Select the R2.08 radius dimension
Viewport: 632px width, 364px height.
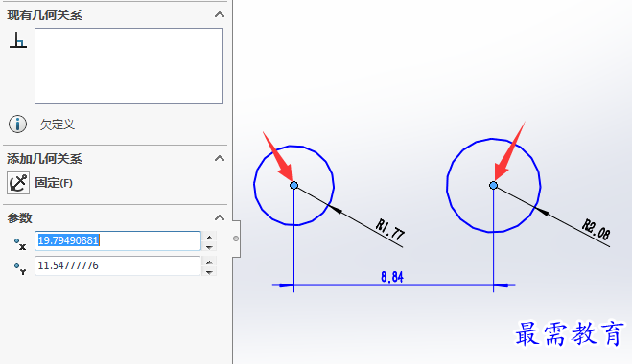(x=597, y=230)
